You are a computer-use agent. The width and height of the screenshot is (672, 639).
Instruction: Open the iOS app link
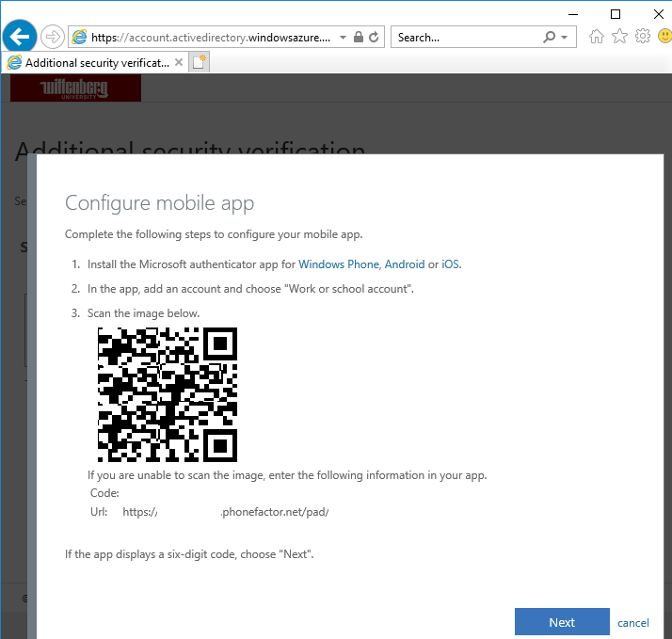[450, 264]
